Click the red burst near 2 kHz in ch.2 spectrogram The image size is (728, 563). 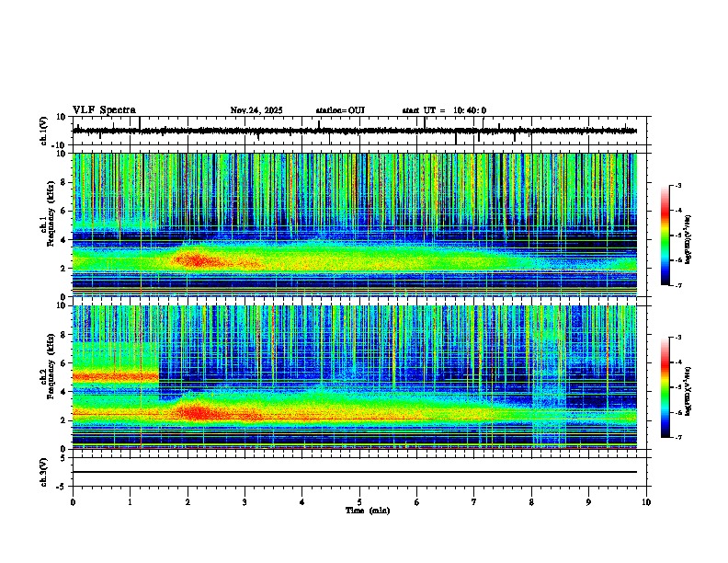pyautogui.click(x=199, y=412)
